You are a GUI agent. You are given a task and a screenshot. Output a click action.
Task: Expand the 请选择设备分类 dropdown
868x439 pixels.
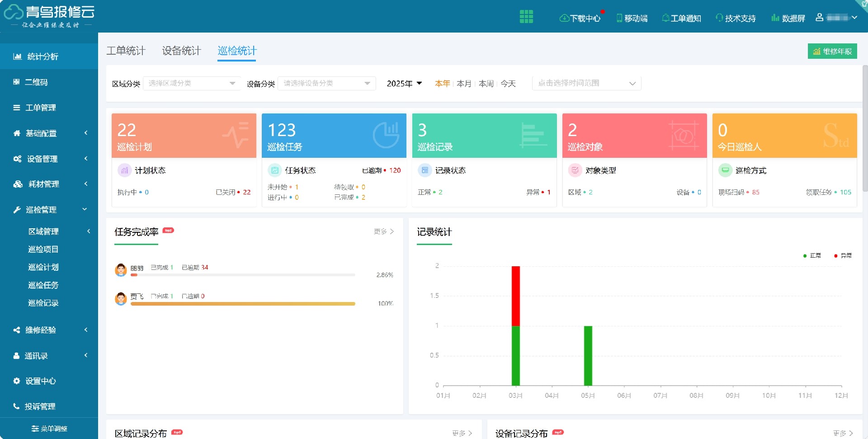tap(326, 83)
